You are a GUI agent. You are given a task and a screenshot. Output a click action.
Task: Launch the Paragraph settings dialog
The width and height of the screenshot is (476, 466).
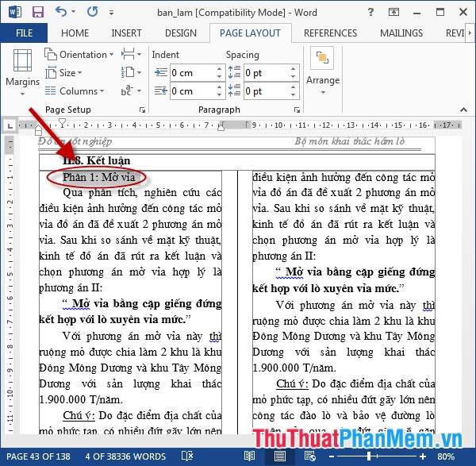click(297, 110)
